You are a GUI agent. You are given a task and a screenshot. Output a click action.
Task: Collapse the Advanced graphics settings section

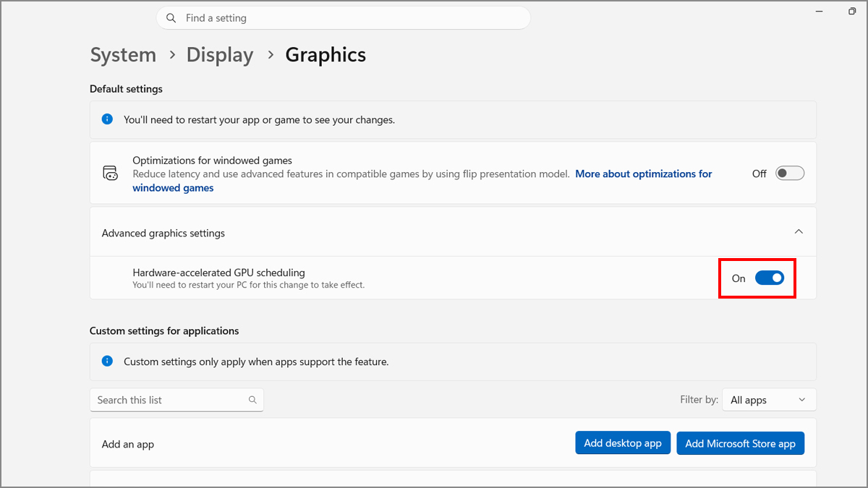point(799,232)
